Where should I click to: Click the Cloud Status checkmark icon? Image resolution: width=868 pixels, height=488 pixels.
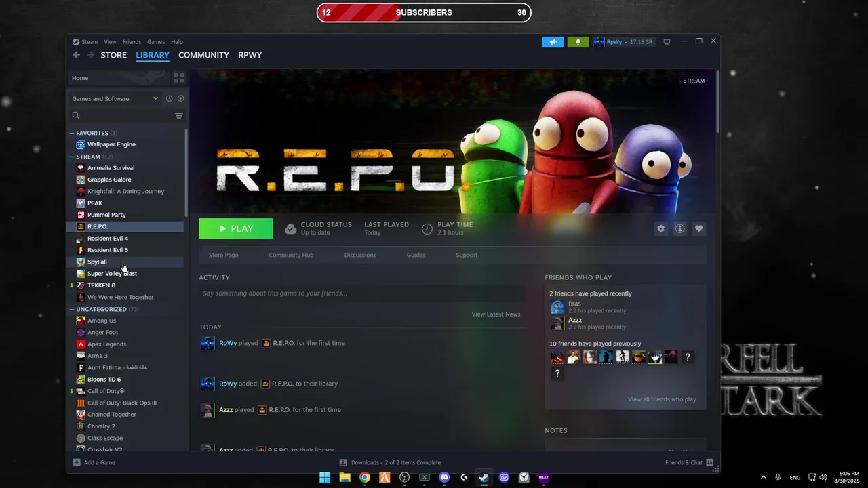[x=290, y=229]
